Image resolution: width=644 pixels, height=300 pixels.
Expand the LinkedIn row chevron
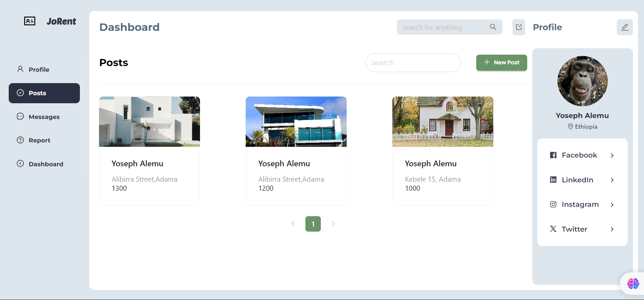pos(612,180)
